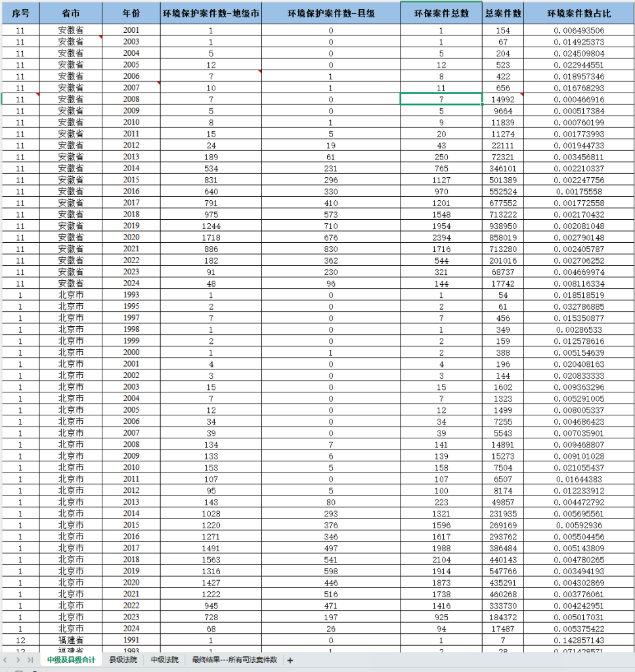
Task: Select the 年份 header cell
Action: tap(131, 13)
